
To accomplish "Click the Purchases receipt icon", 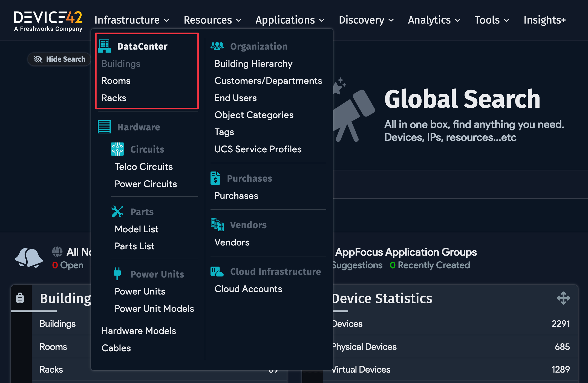I will point(216,178).
